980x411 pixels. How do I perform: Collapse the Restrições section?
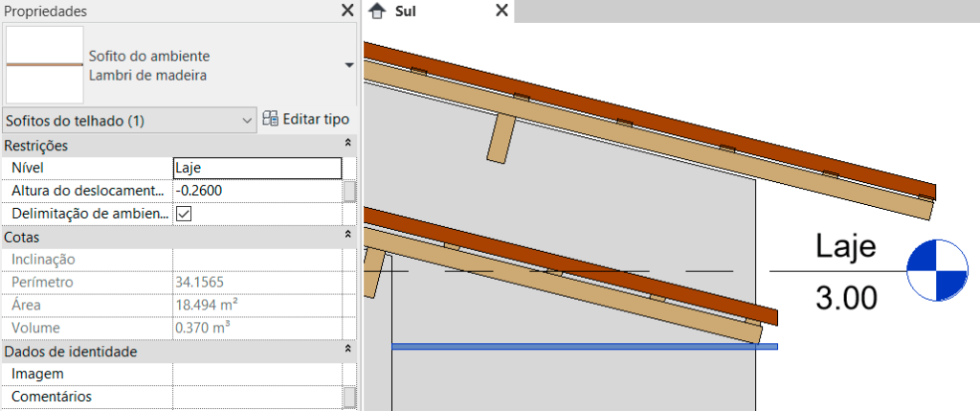(348, 146)
